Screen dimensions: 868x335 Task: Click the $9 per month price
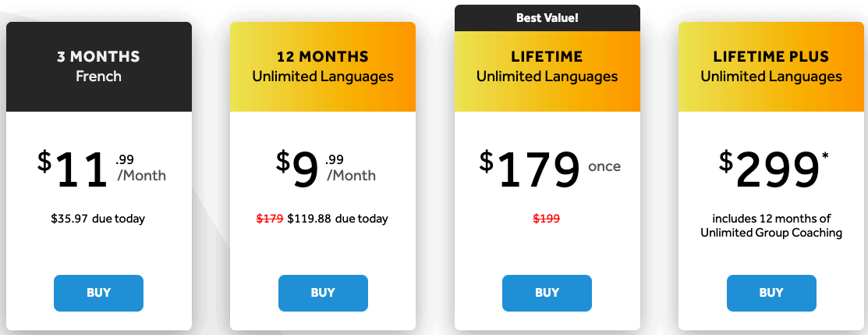(x=325, y=169)
